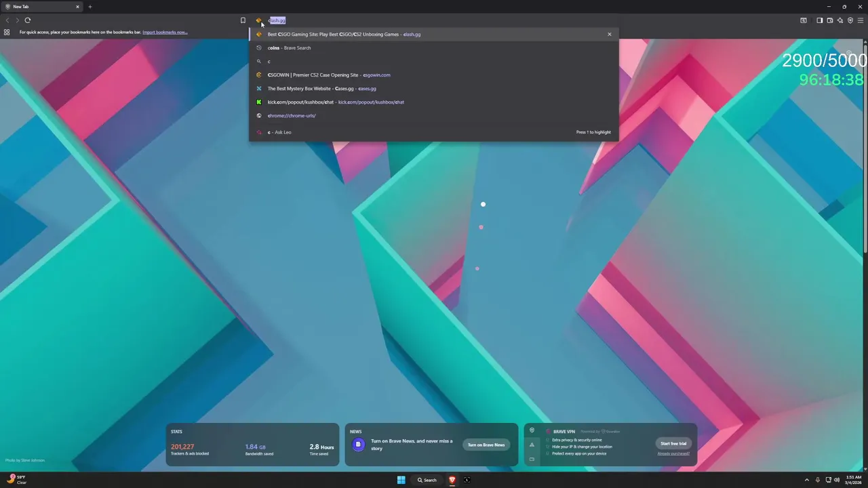Select the chrome://chrome-urls/ suggestion

pyautogui.click(x=434, y=116)
